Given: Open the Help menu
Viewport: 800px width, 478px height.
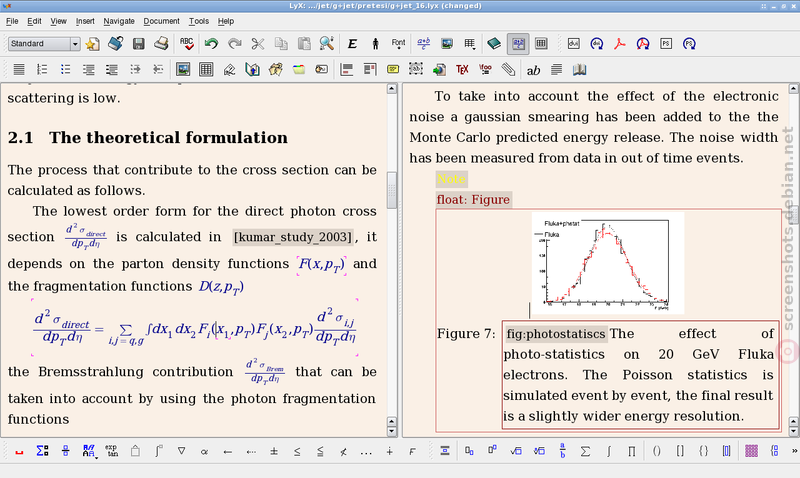Looking at the screenshot, I should pyautogui.click(x=226, y=21).
